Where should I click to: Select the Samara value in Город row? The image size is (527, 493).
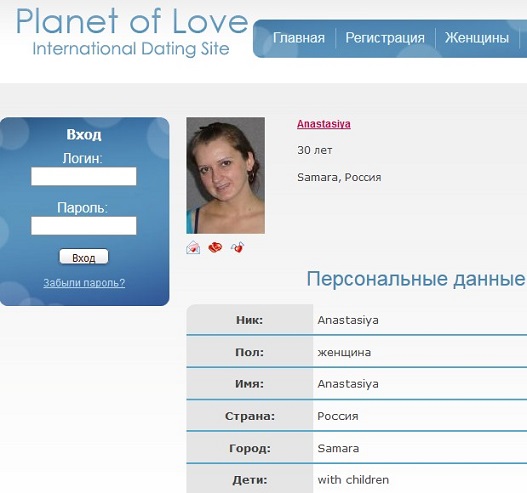pyautogui.click(x=338, y=448)
